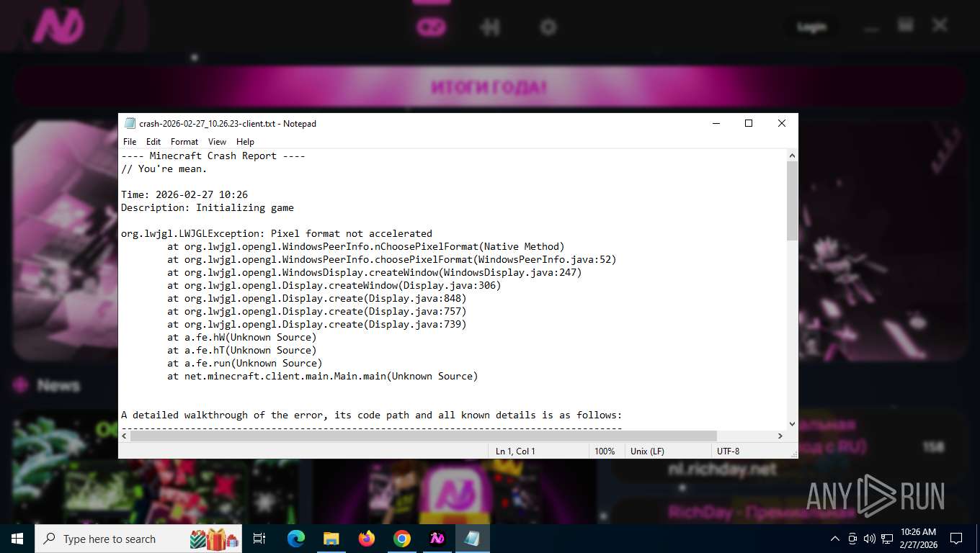Open Task View from the taskbar

[259, 539]
